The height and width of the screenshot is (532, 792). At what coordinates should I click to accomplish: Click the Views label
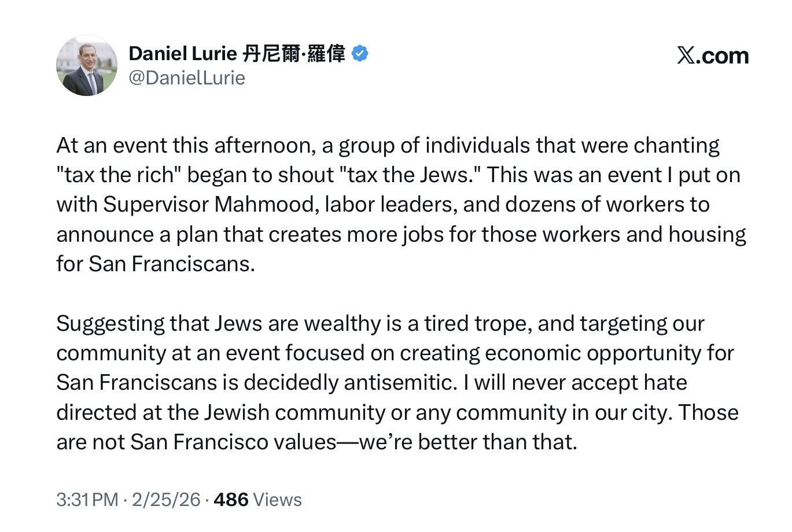pyautogui.click(x=278, y=500)
